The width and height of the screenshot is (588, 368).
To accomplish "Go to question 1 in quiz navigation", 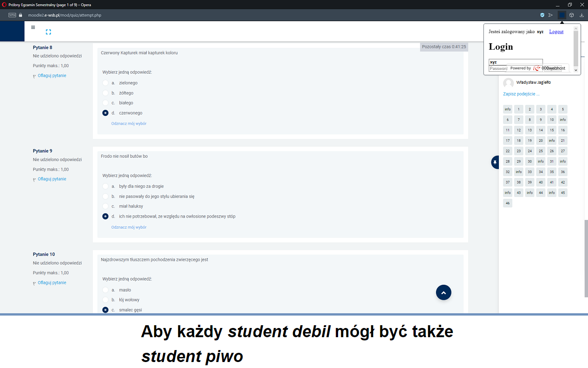I will (x=519, y=109).
